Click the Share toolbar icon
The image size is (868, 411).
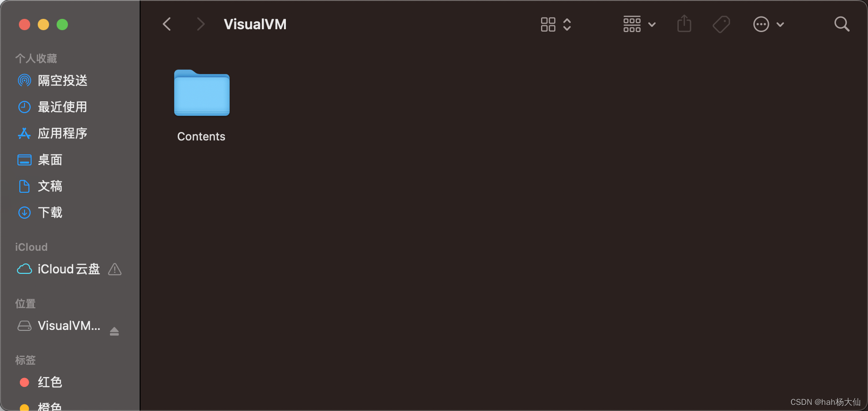pos(684,24)
